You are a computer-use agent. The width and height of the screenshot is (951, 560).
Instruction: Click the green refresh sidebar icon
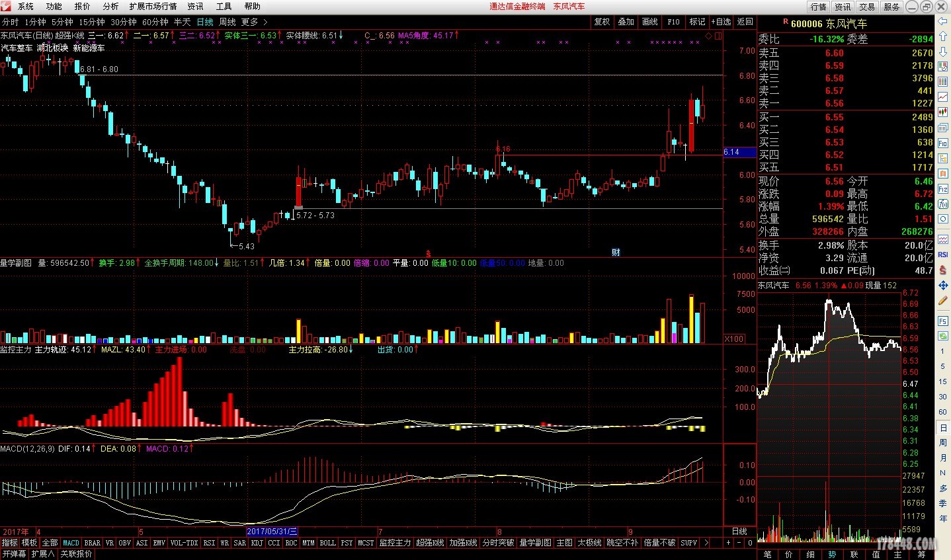(x=943, y=337)
